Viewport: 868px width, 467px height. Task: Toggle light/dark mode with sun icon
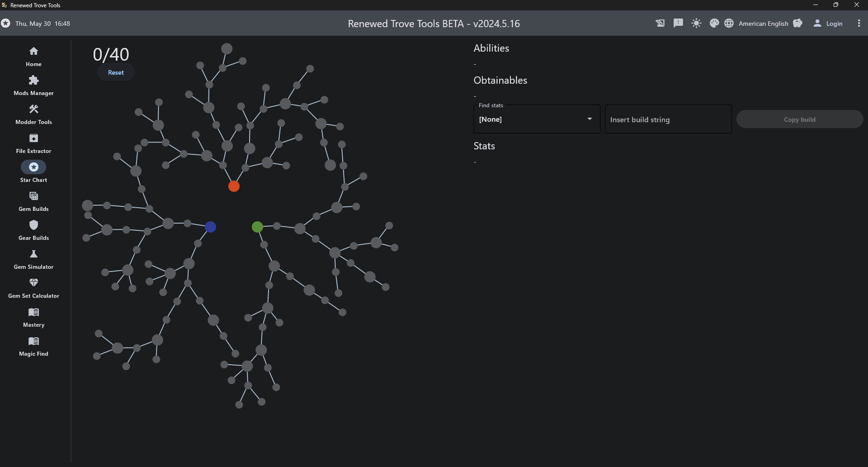pos(696,24)
